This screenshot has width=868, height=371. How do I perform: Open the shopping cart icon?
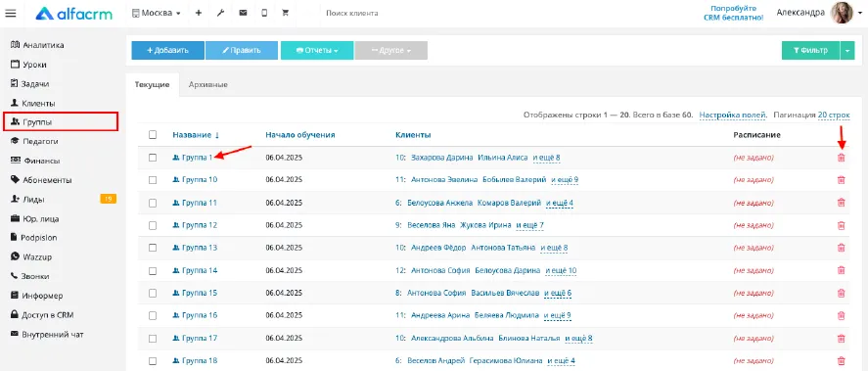coord(286,14)
